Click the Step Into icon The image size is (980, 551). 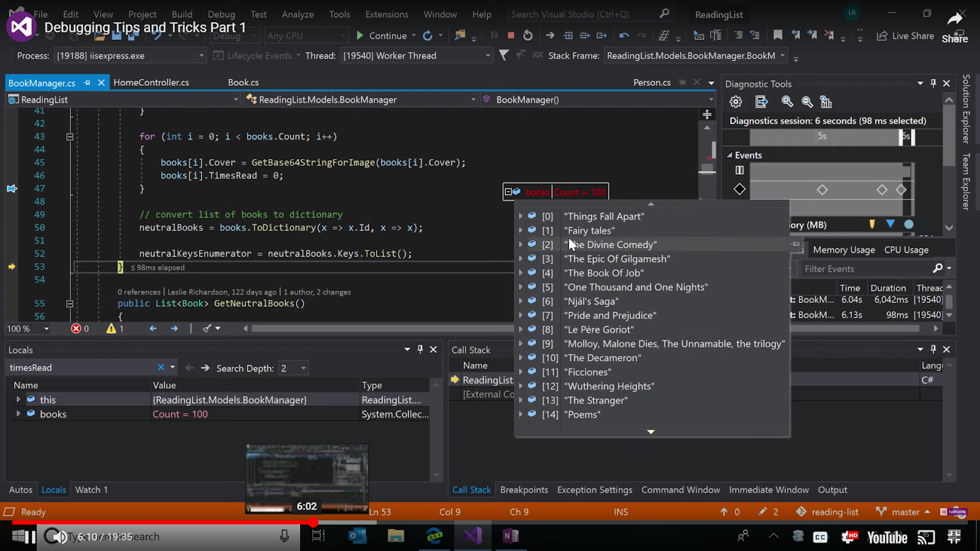coord(568,36)
